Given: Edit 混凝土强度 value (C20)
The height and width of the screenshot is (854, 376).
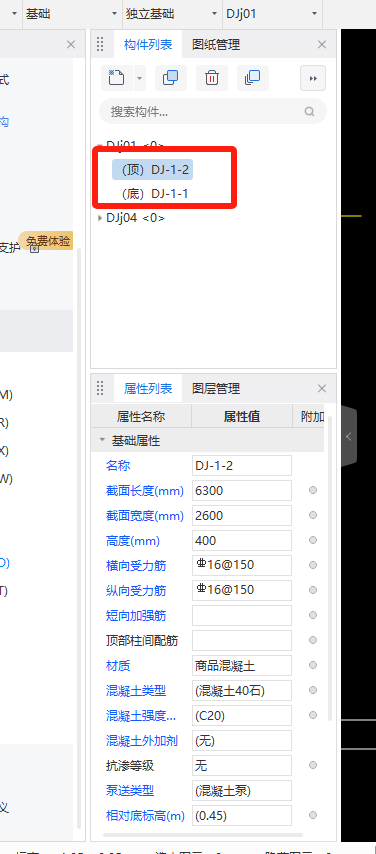Looking at the screenshot, I should coord(242,716).
